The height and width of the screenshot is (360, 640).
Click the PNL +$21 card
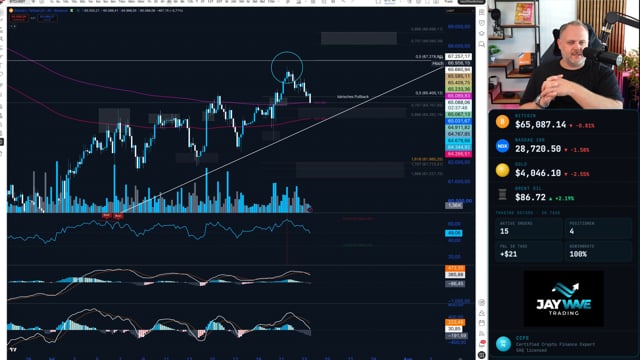pos(529,251)
